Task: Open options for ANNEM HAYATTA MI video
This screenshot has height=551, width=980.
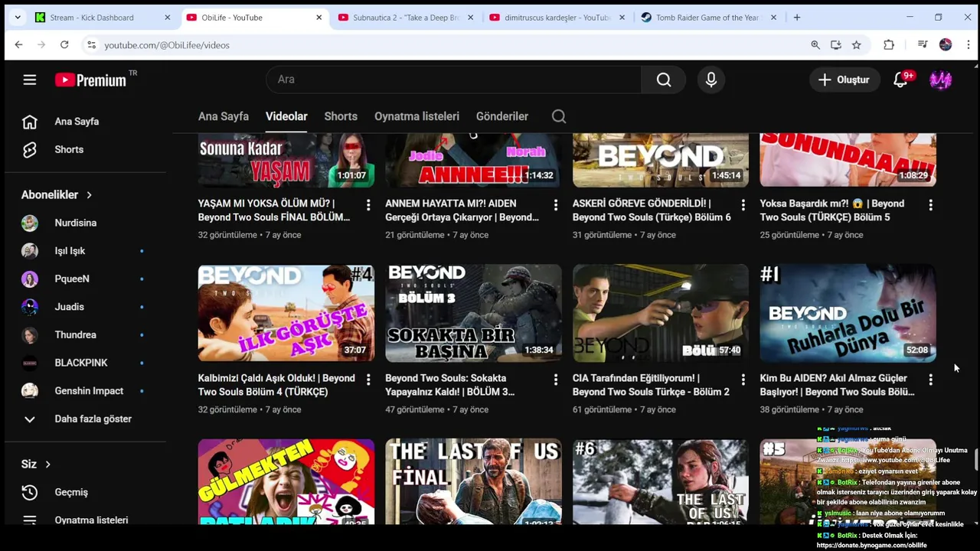Action: coord(556,205)
